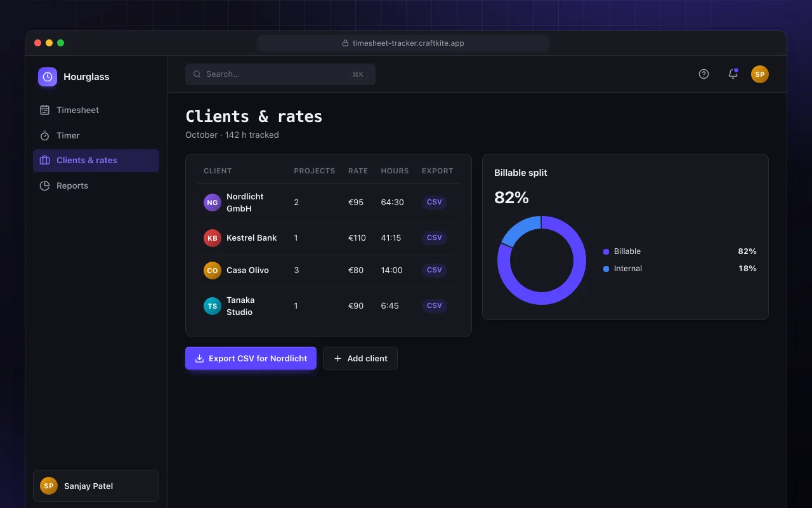
Task: Focus the Search input field
Action: (x=280, y=74)
